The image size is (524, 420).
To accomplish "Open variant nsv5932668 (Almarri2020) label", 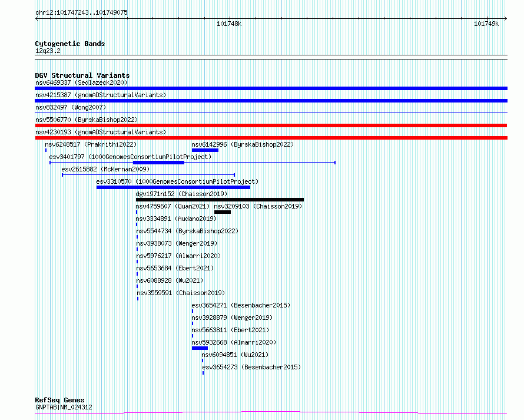I will coord(234,342).
